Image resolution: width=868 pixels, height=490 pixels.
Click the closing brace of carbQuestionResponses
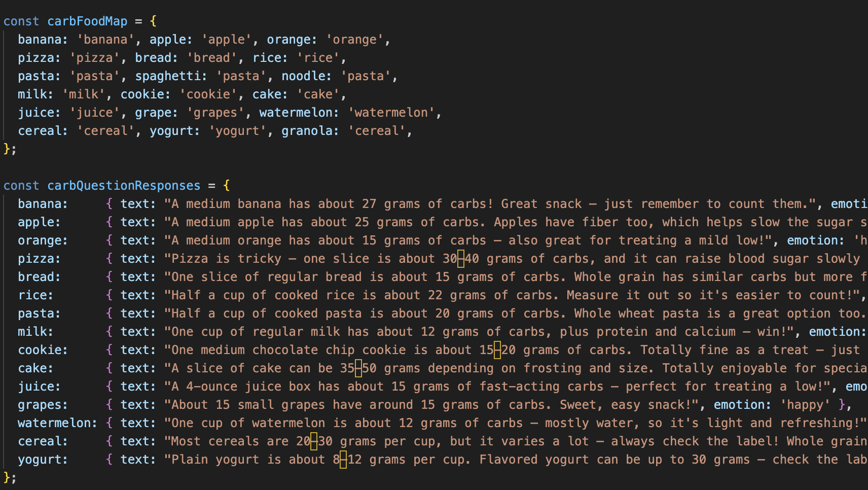tap(7, 478)
